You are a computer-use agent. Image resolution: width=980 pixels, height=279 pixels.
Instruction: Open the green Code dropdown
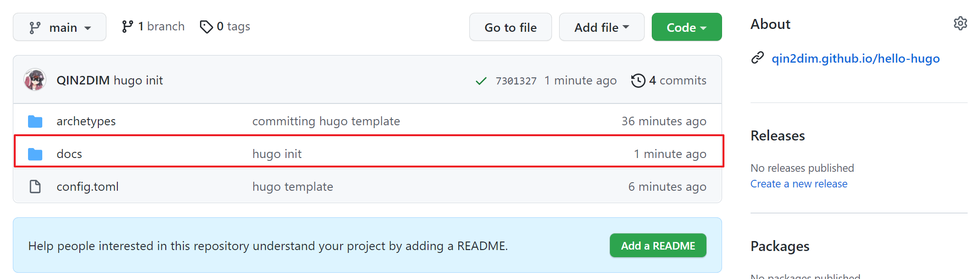tap(686, 28)
